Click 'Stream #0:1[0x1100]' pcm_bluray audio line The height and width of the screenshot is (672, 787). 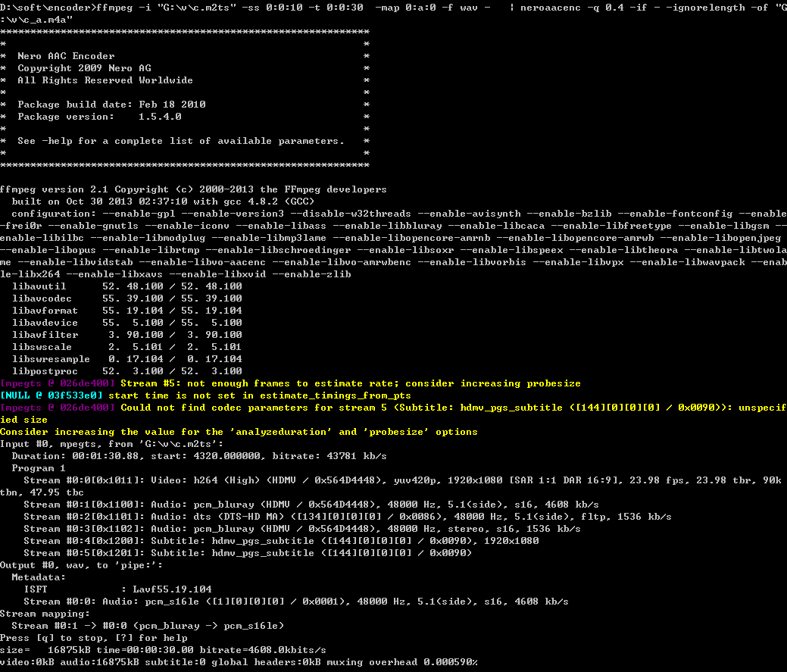point(311,505)
